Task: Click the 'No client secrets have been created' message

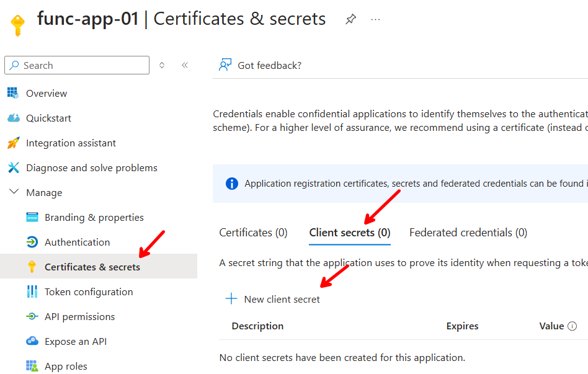Action: point(342,357)
